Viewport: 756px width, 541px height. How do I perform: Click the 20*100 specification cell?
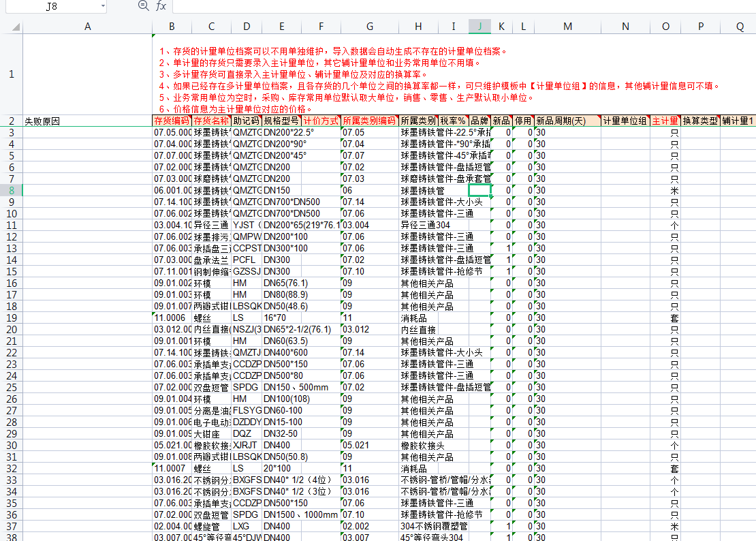[281, 469]
